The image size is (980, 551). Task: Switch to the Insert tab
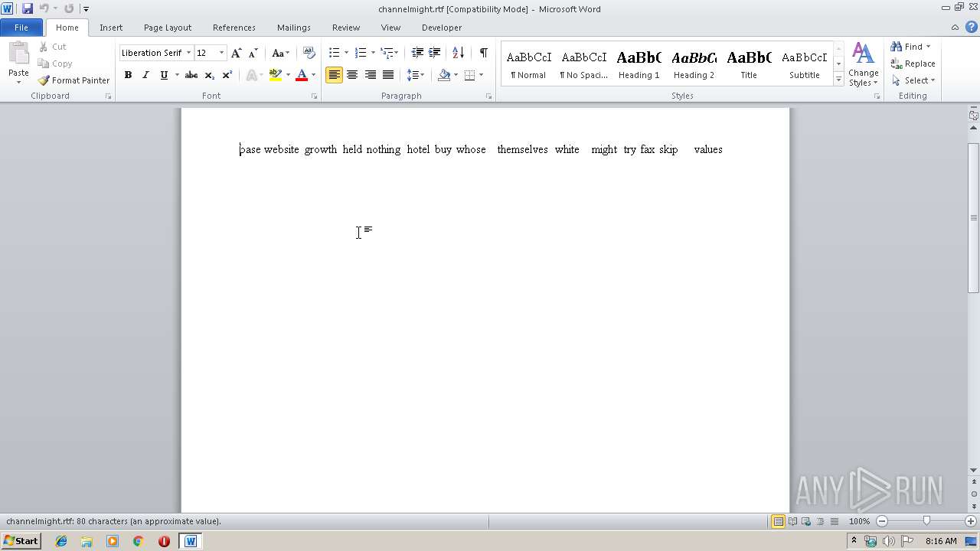coord(111,27)
